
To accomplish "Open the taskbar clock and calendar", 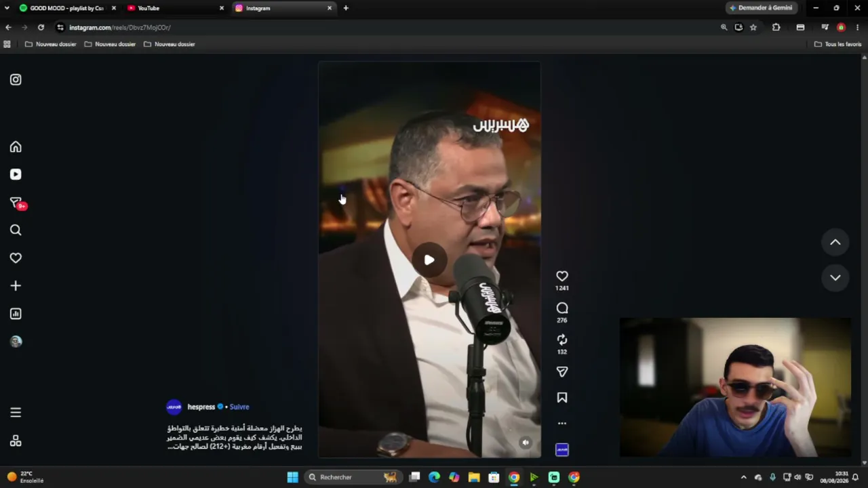I will coord(833,477).
